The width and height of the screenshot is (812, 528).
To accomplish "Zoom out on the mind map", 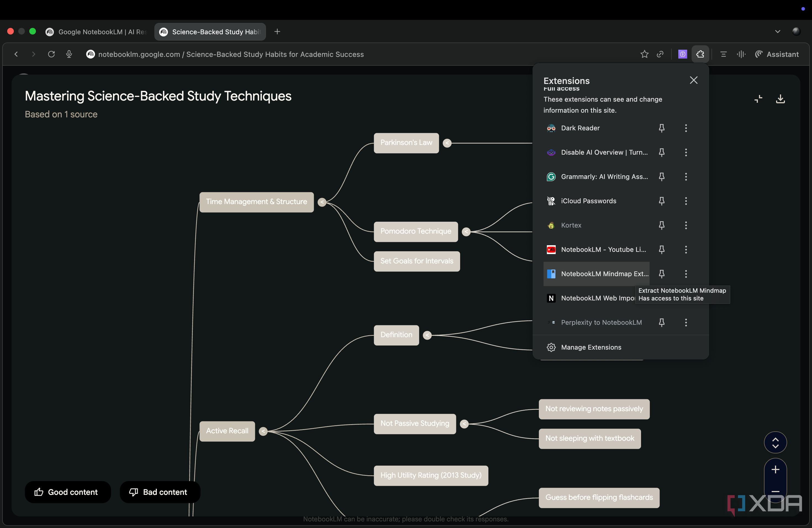I will coord(775,492).
